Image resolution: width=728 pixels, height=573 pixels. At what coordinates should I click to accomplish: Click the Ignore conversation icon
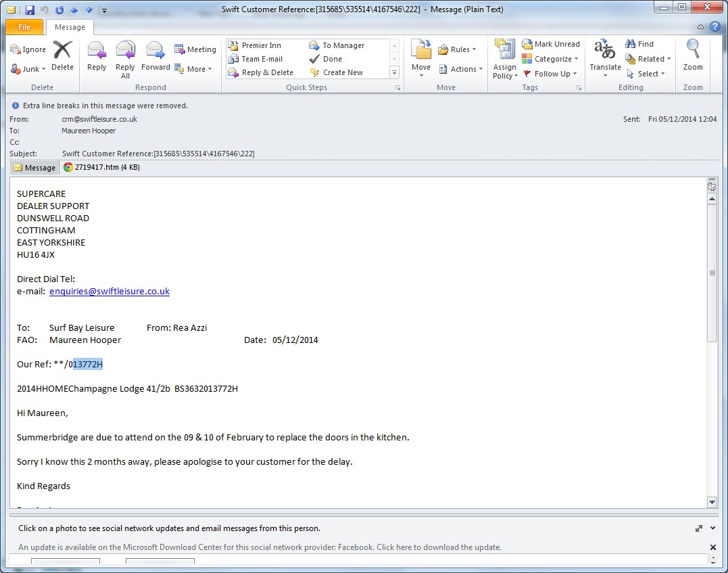pyautogui.click(x=28, y=49)
